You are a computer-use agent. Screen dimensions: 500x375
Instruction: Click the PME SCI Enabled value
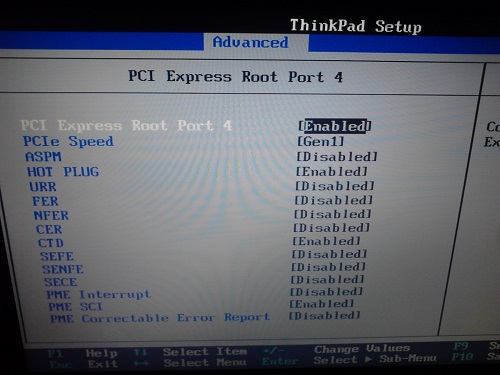[x=322, y=304]
